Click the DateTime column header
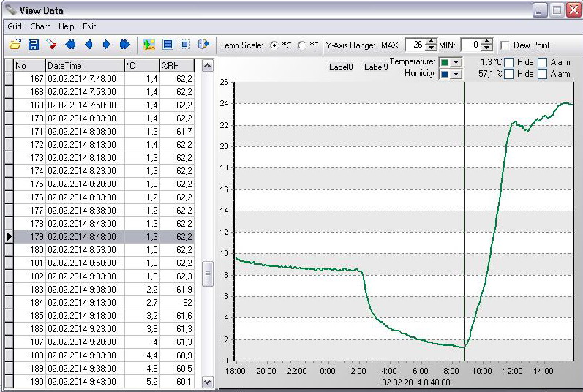Viewport: 583px width, 392px height. [84, 66]
